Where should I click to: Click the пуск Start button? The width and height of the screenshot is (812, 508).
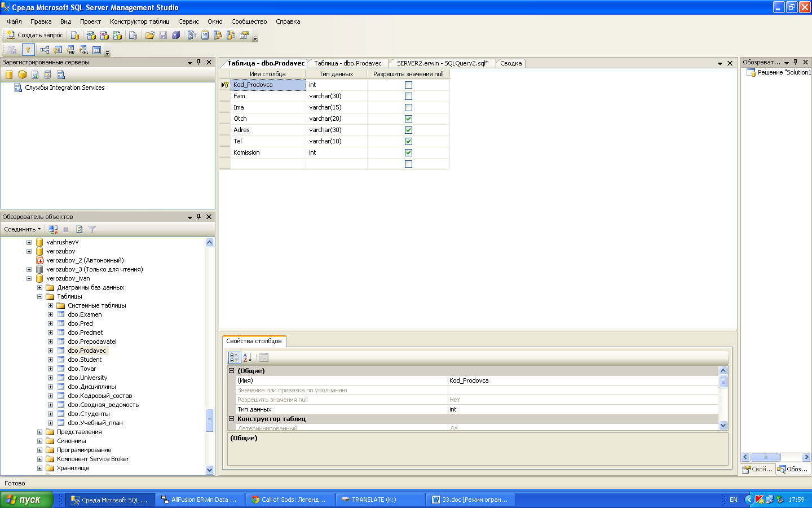point(27,500)
